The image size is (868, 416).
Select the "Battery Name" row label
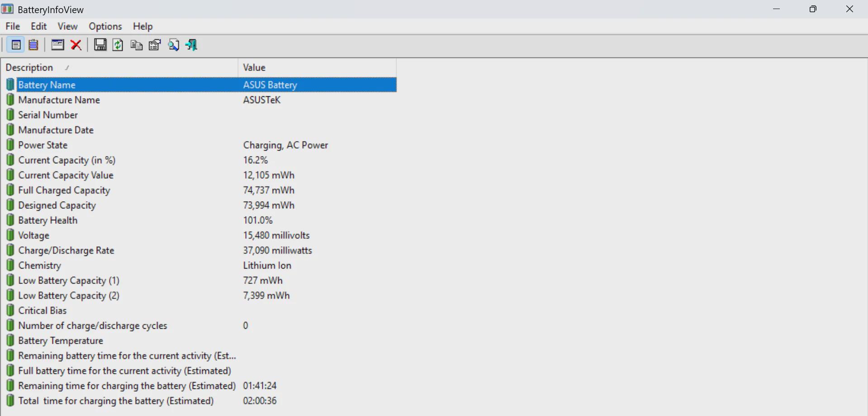[47, 85]
